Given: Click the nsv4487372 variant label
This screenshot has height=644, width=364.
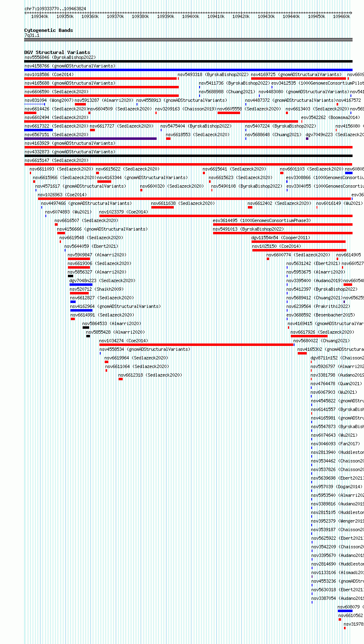Looking at the screenshot, I should point(290,100).
